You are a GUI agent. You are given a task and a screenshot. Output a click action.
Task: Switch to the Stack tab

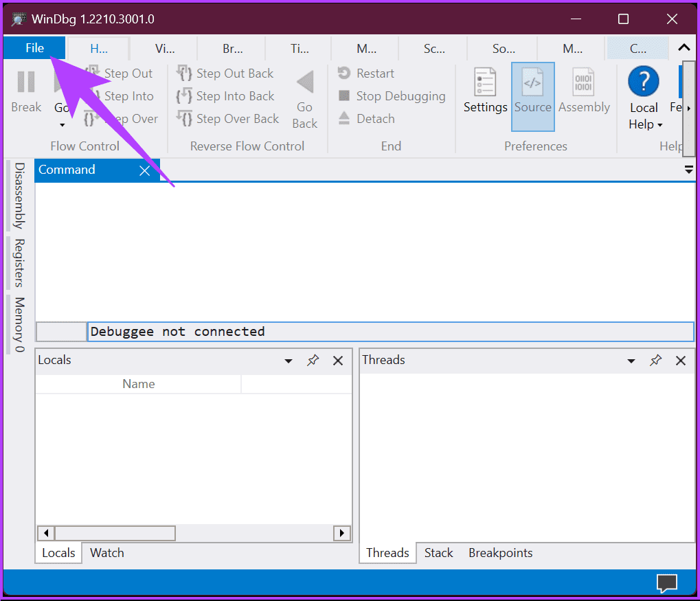[x=438, y=553]
